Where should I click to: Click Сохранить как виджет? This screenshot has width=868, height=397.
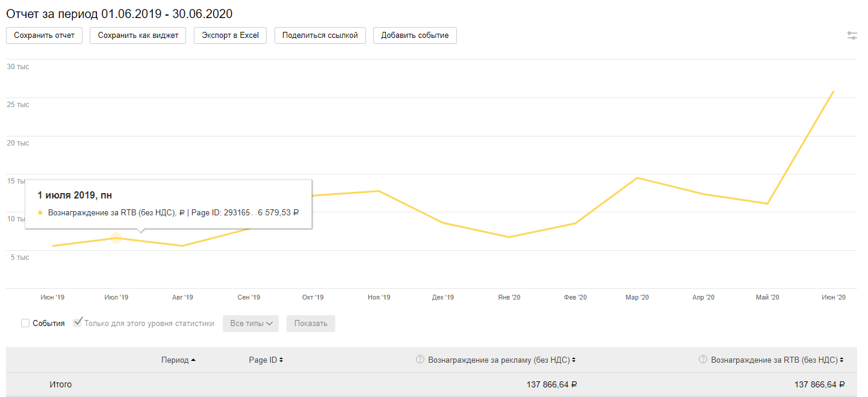[x=138, y=35]
